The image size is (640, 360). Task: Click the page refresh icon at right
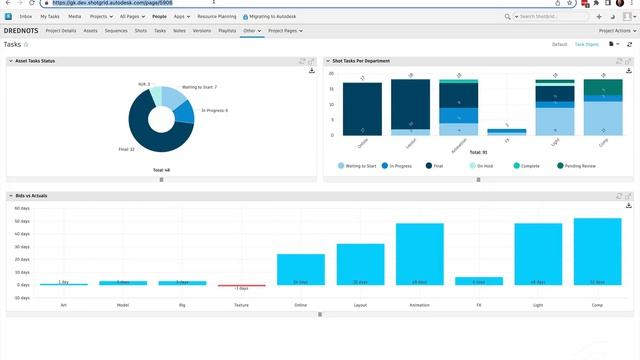pyautogui.click(x=630, y=44)
